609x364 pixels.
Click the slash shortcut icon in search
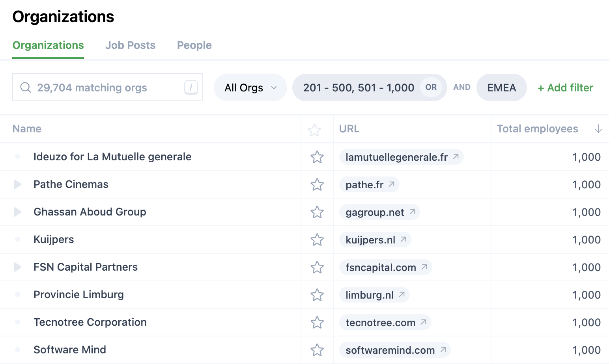191,87
